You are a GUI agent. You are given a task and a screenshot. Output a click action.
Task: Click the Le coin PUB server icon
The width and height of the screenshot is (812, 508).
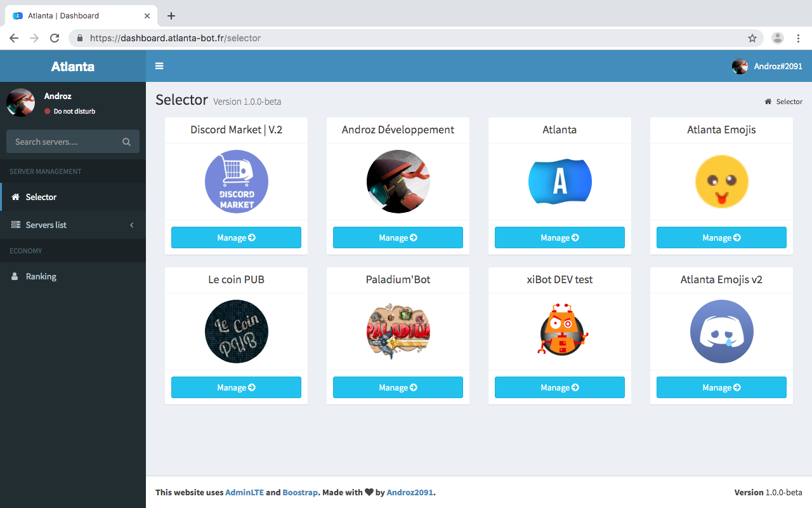point(236,331)
